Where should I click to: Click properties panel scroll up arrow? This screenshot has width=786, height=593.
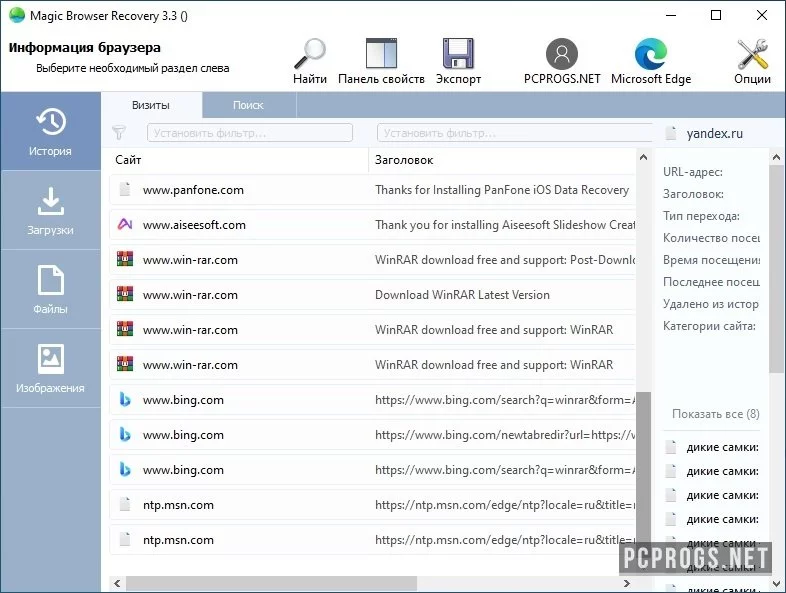coord(776,157)
